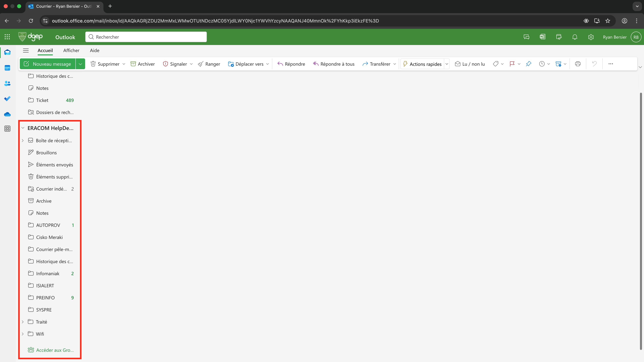Image resolution: width=644 pixels, height=362 pixels.
Task: Pin message using the pin icon
Action: click(528, 64)
